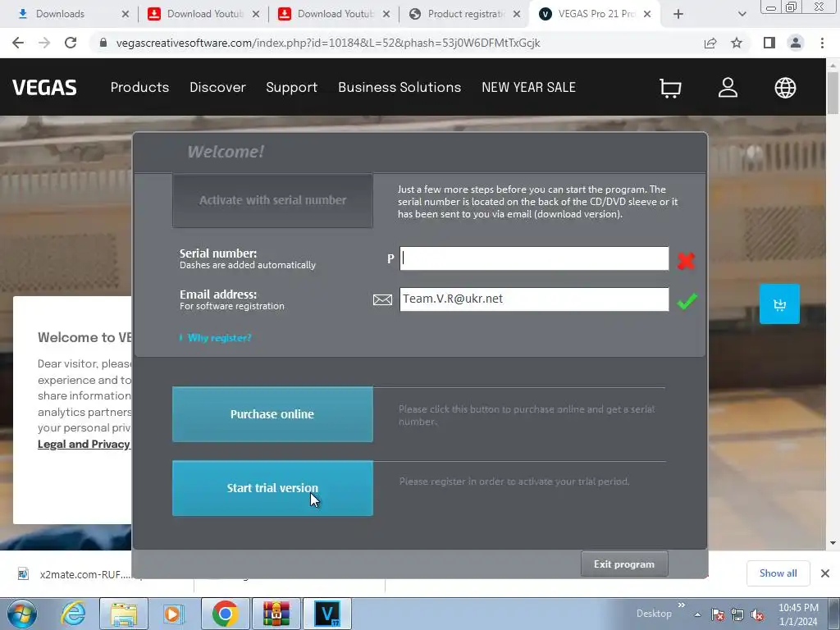Click the Start trial version button
This screenshot has height=630, width=840.
[272, 488]
